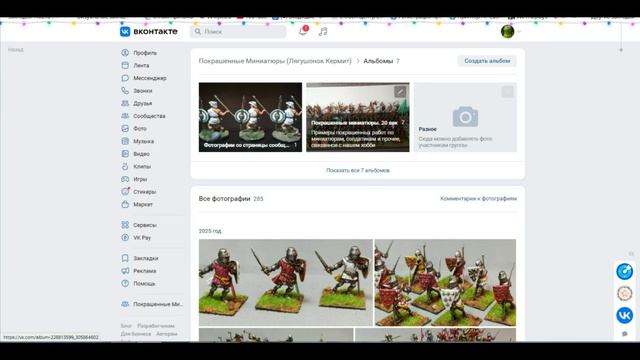
Task: Open photo of three knights with swords
Action: tap(286, 282)
